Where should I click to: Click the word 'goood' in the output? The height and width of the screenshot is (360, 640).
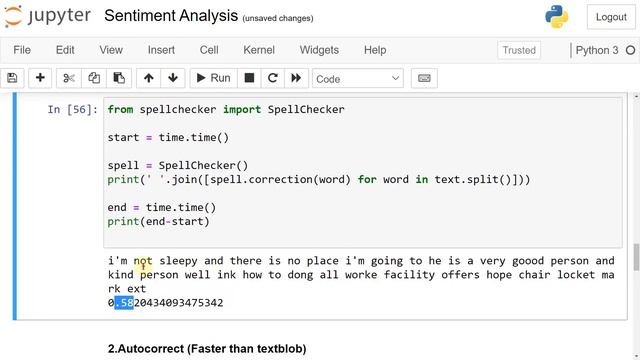pyautogui.click(x=528, y=261)
